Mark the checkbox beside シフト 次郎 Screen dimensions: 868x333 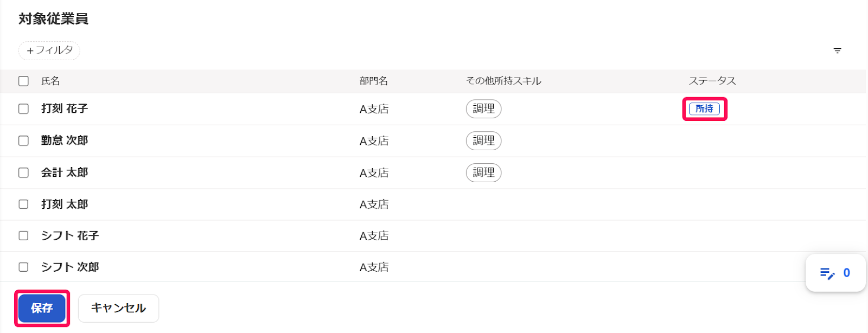tap(23, 267)
